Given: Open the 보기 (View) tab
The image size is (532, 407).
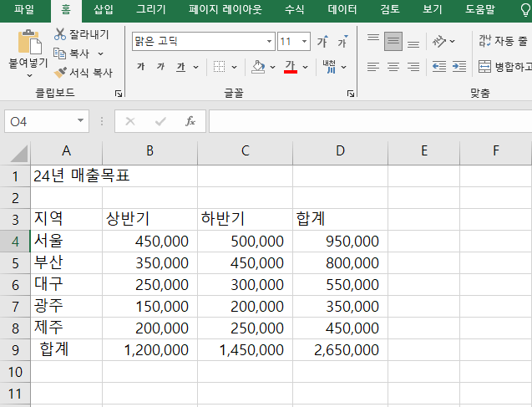Looking at the screenshot, I should (x=433, y=9).
